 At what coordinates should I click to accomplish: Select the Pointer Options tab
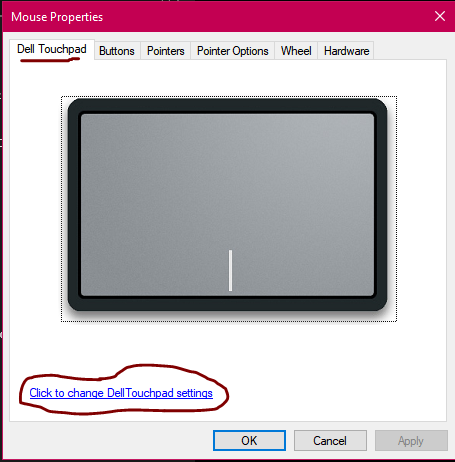pyautogui.click(x=232, y=51)
